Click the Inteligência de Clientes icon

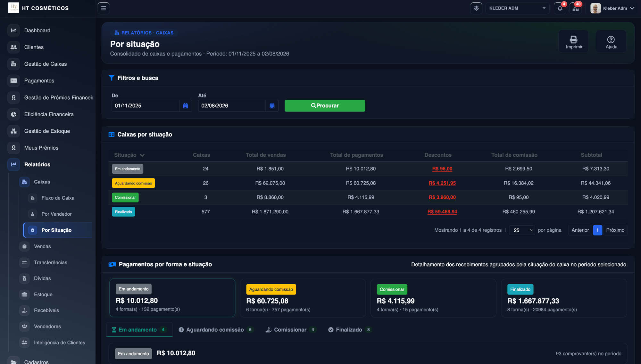pos(24,343)
